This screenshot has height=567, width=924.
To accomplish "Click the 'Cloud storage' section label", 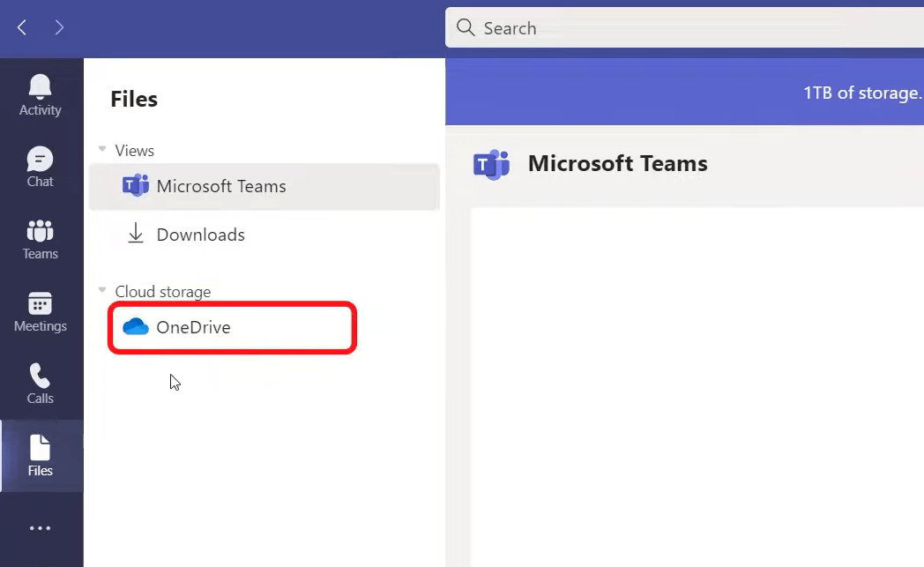I will click(x=162, y=292).
